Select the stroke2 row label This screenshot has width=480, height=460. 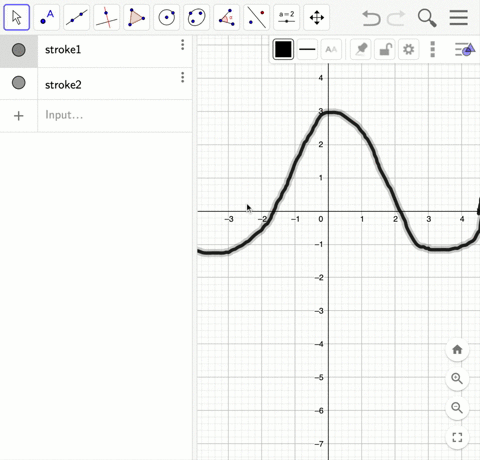pyautogui.click(x=63, y=85)
